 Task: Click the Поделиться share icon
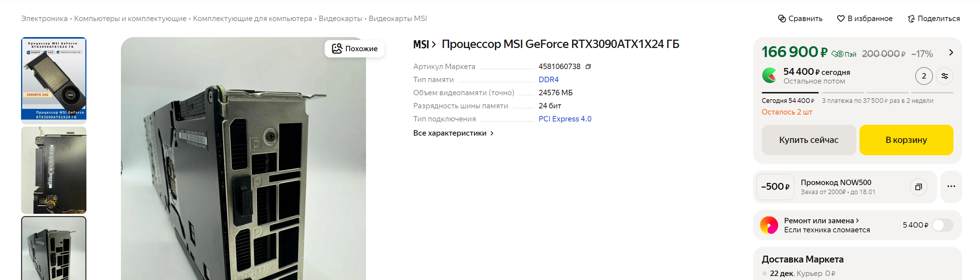coord(911,19)
